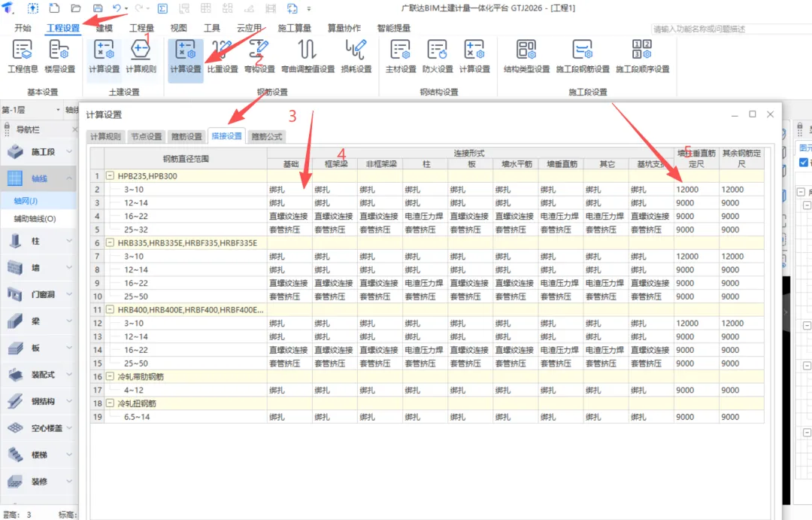
Task: Select 楼梯 stairs category
Action: [x=39, y=455]
